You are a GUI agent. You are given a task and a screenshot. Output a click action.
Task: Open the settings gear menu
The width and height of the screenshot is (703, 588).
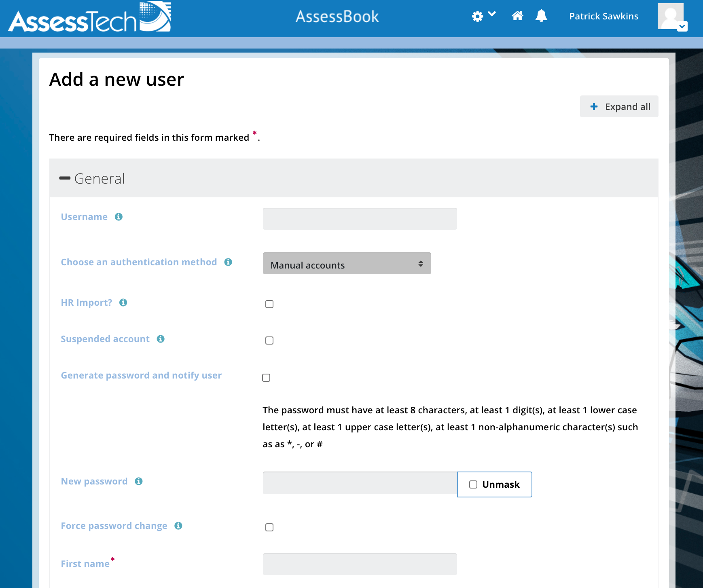coord(483,16)
